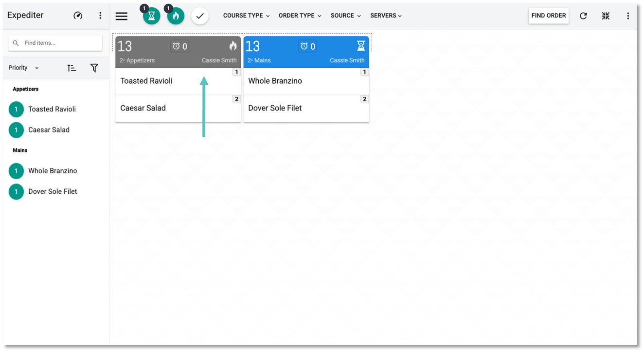Click the sort order icon
Screen dimensions: 644x352
coord(72,68)
